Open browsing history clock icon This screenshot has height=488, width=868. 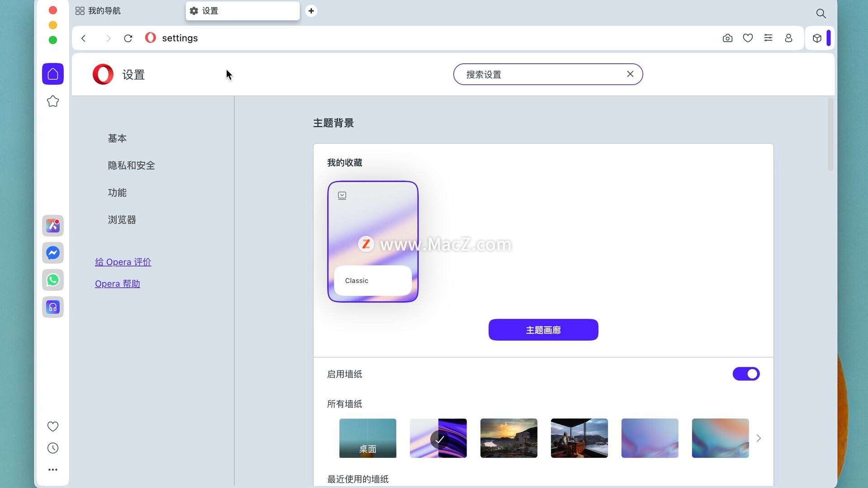(x=53, y=448)
